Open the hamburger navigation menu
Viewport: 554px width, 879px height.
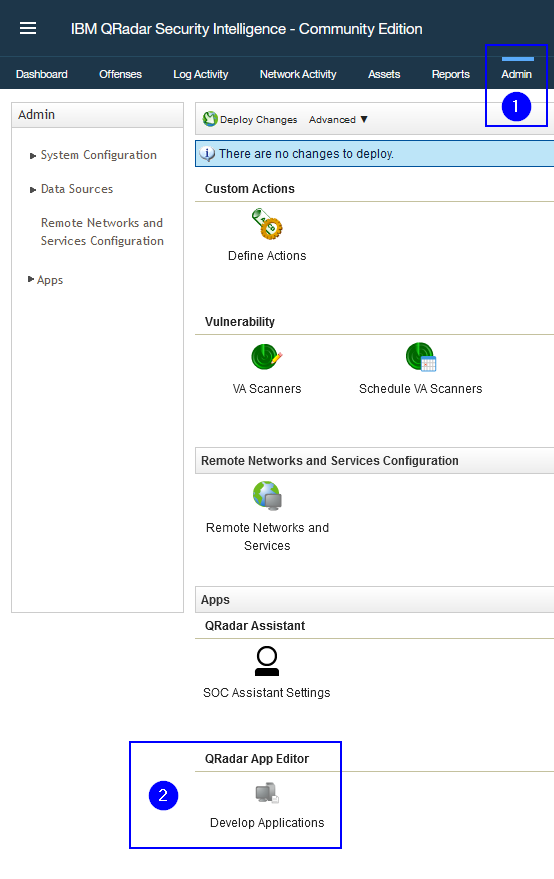28,28
